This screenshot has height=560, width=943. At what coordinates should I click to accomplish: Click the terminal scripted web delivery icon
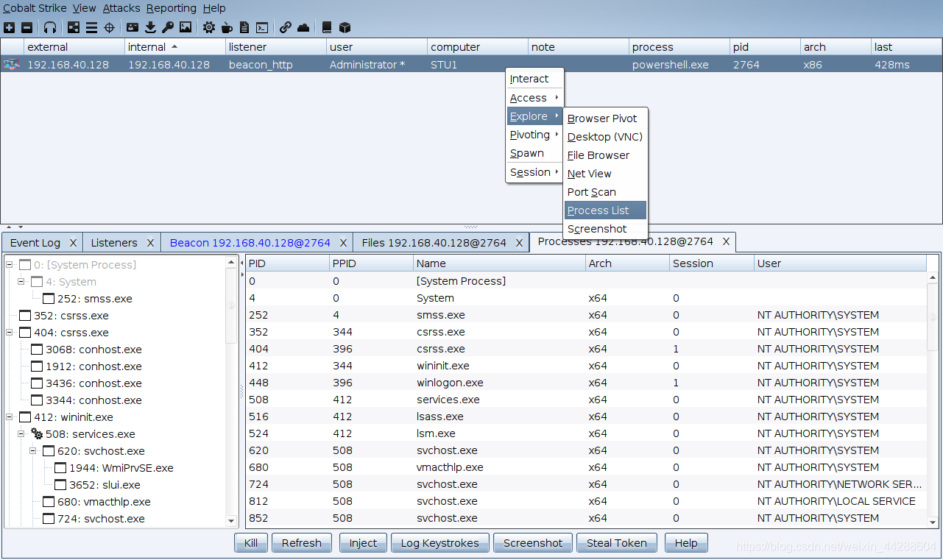tap(262, 28)
